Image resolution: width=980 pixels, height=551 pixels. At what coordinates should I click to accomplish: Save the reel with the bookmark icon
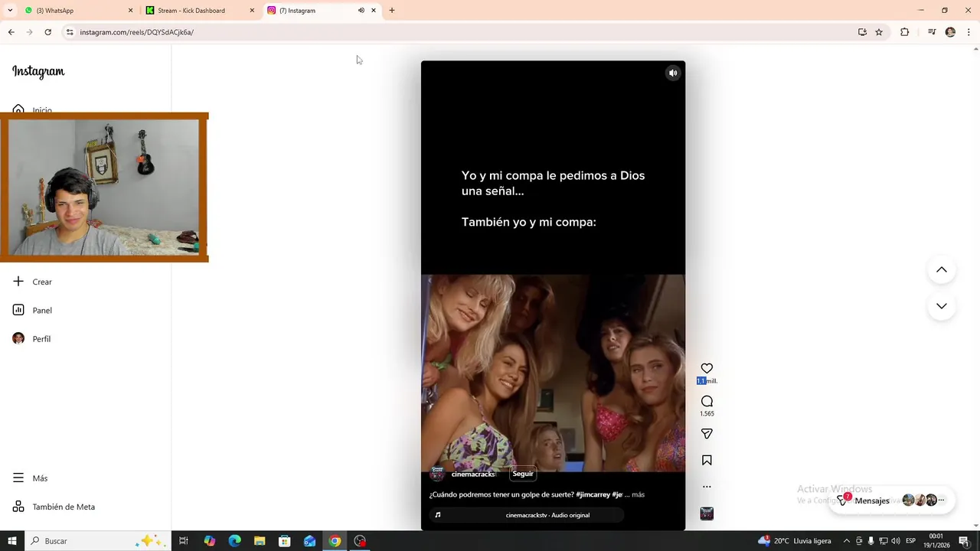tap(707, 460)
